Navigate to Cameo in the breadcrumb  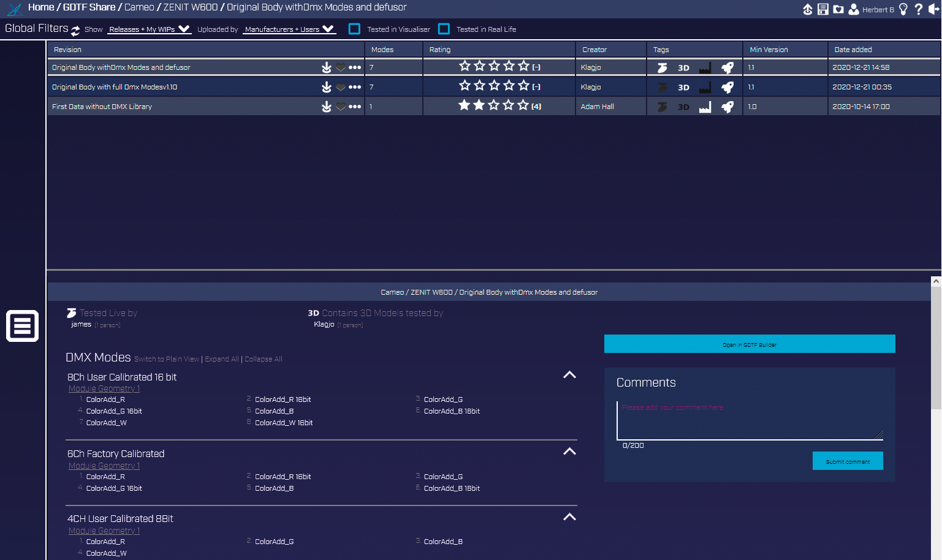point(139,7)
